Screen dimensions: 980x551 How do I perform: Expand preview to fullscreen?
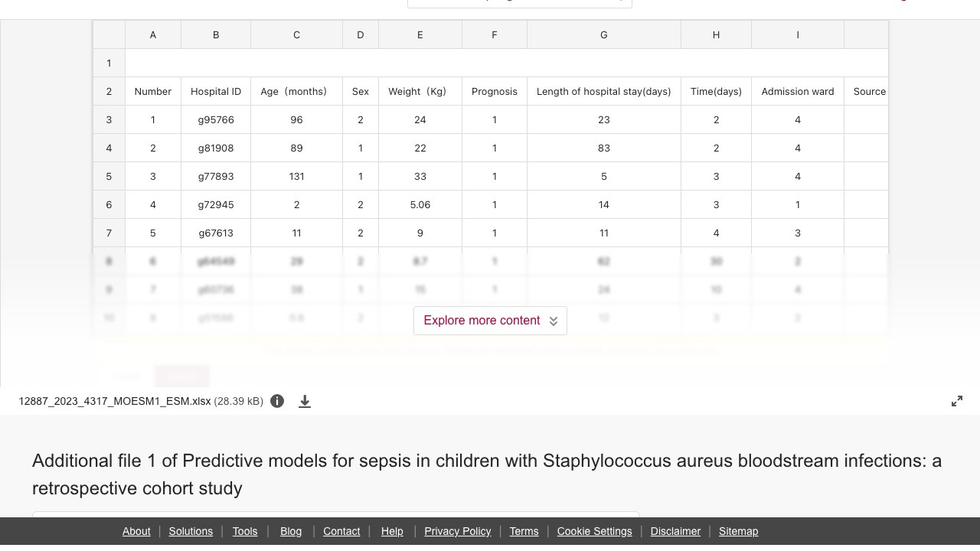coord(957,401)
